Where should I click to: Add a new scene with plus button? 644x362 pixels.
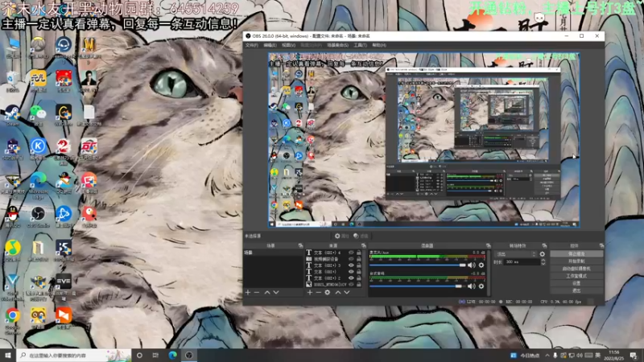pos(248,292)
